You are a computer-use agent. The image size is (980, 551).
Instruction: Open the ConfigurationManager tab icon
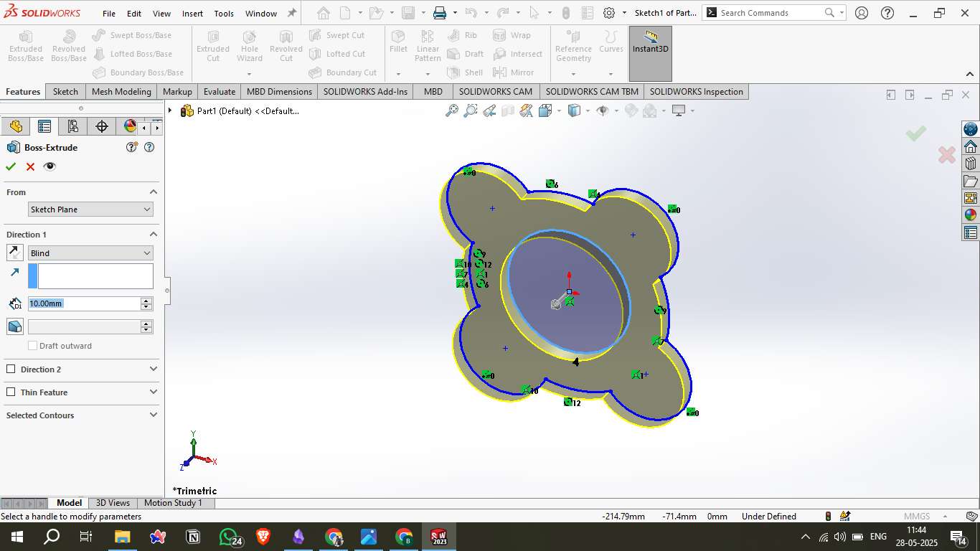[72, 127]
